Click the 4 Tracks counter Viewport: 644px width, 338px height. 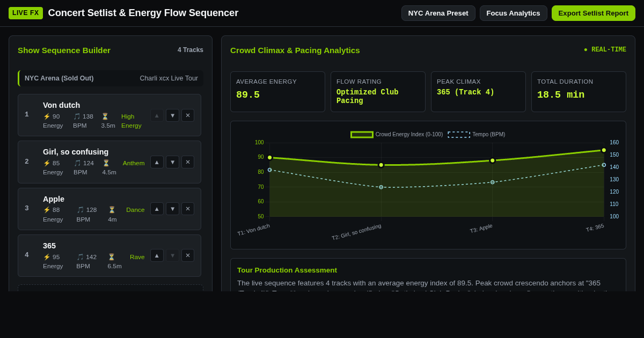(191, 50)
